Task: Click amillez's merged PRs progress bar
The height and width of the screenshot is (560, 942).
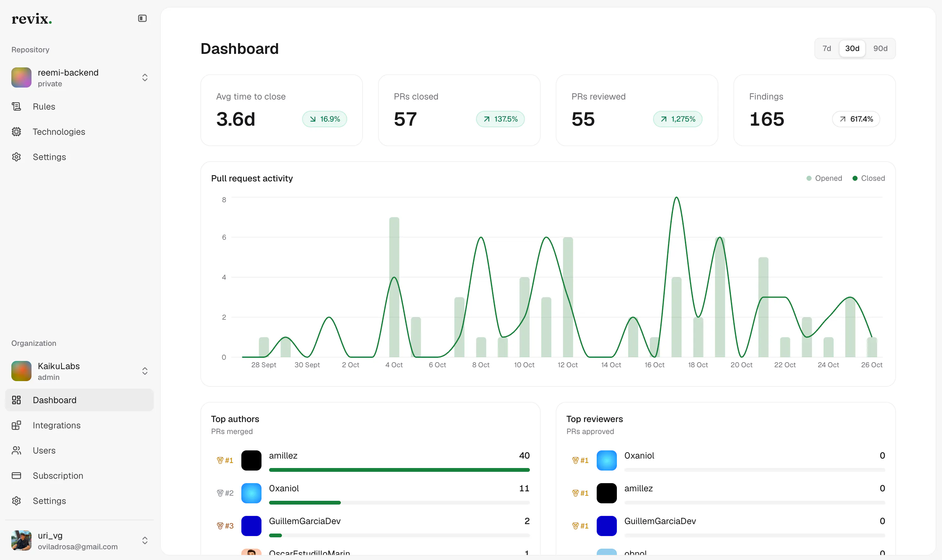Action: [x=399, y=470]
